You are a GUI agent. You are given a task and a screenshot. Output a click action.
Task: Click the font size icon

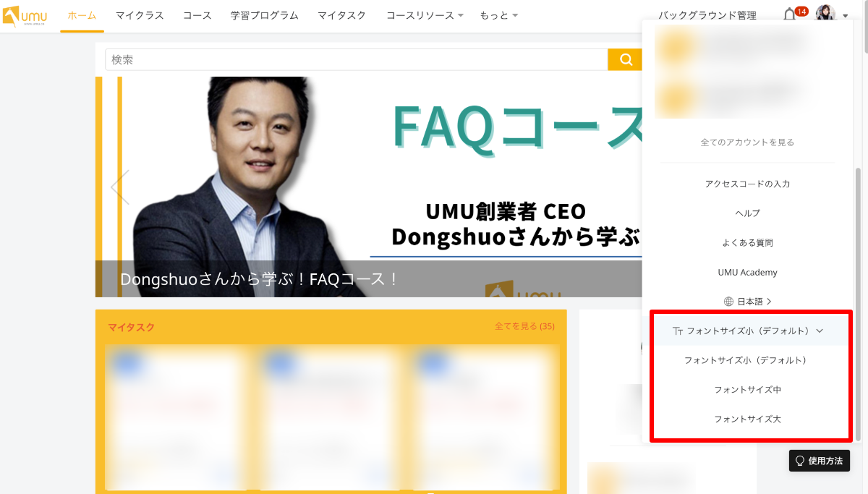pyautogui.click(x=677, y=331)
